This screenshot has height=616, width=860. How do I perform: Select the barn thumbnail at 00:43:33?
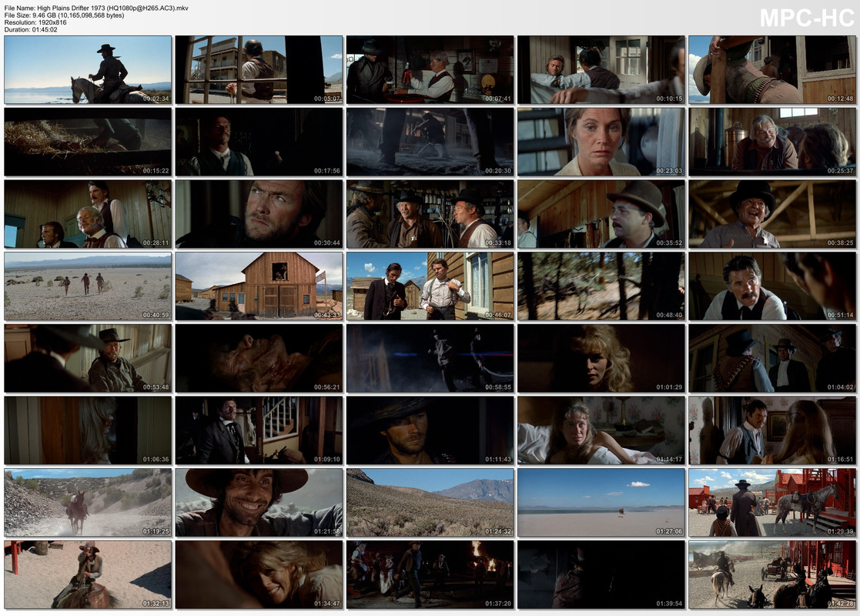tap(259, 286)
